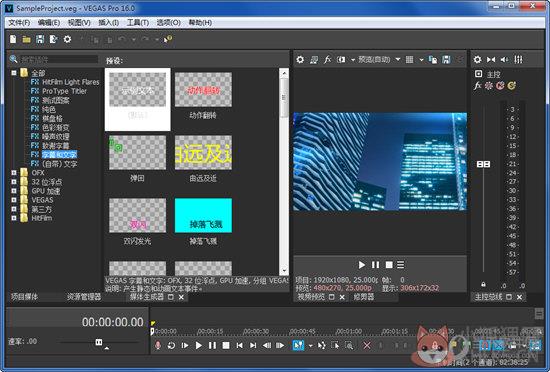
Task: Click the master FX icon under 主控
Action: [477, 85]
